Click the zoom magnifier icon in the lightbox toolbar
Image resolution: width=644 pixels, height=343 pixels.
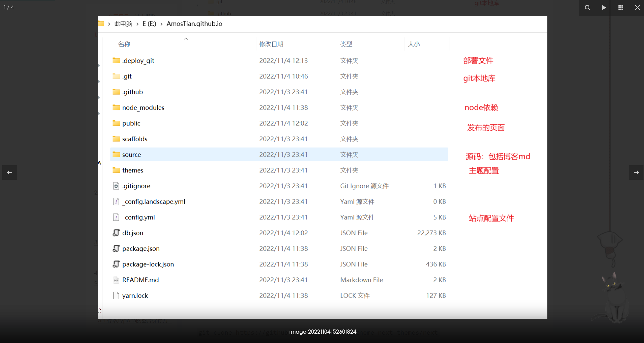(587, 8)
